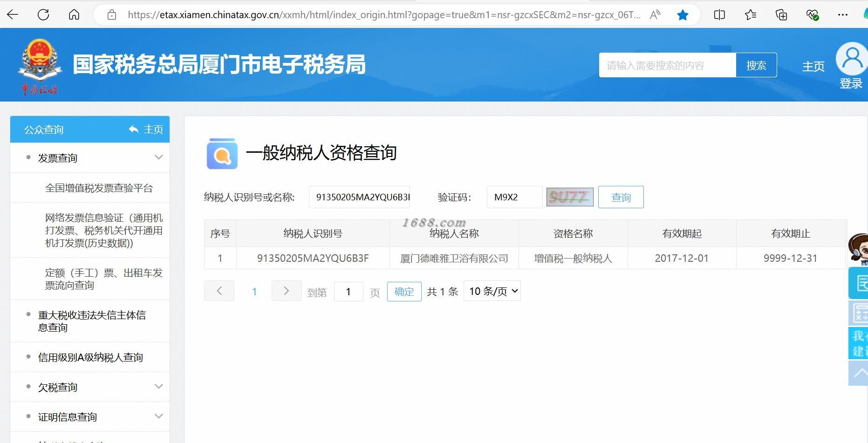Click the 资格名称 column header
Screen dimensions: 868x443
573,233
